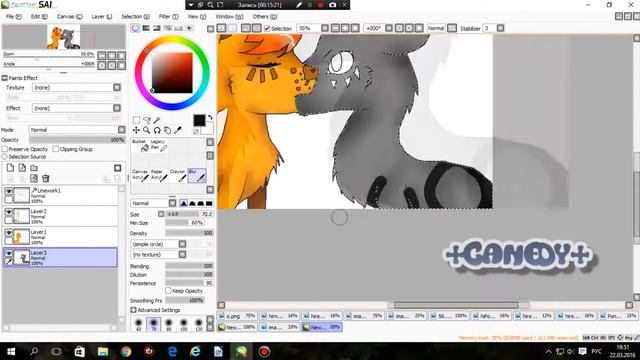This screenshot has height=360, width=640.
Task: Select the Magic Wand tool
Action: pyautogui.click(x=157, y=120)
